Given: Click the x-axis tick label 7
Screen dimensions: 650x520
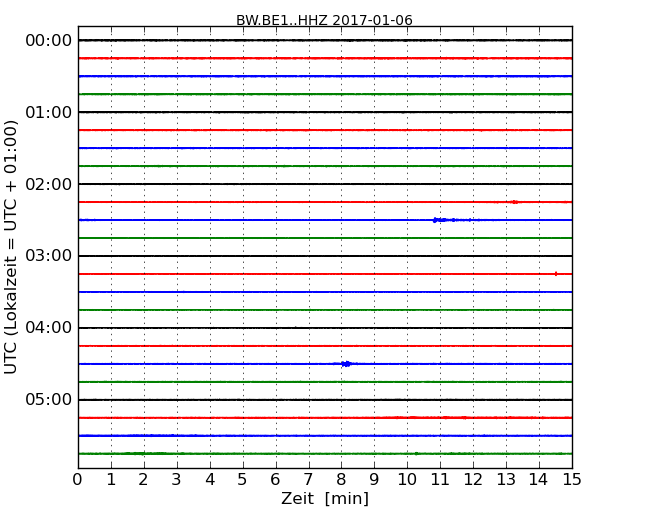Looking at the screenshot, I should click(x=308, y=480).
